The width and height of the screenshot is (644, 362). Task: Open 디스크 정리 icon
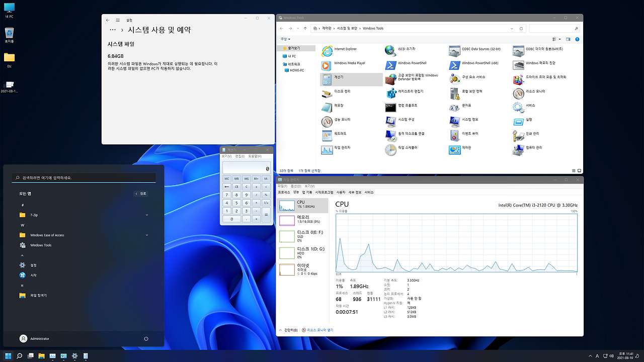coord(327,93)
